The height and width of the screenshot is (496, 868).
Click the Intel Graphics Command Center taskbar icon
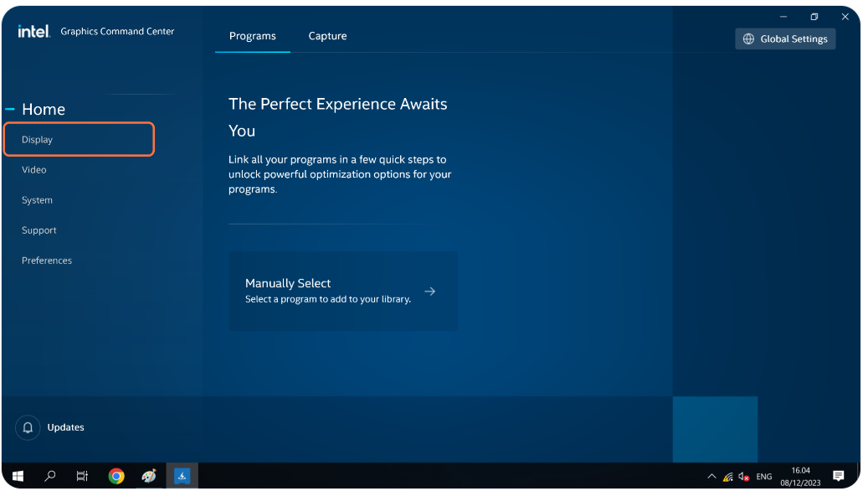point(182,476)
